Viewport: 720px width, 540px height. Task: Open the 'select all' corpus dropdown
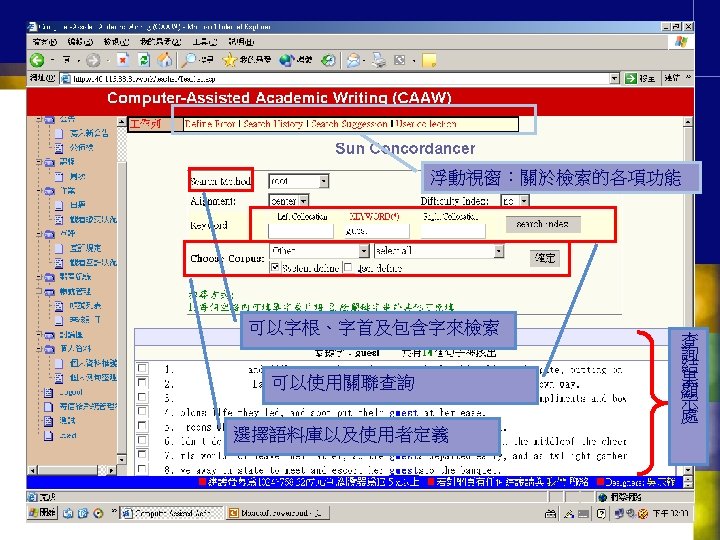click(x=499, y=251)
